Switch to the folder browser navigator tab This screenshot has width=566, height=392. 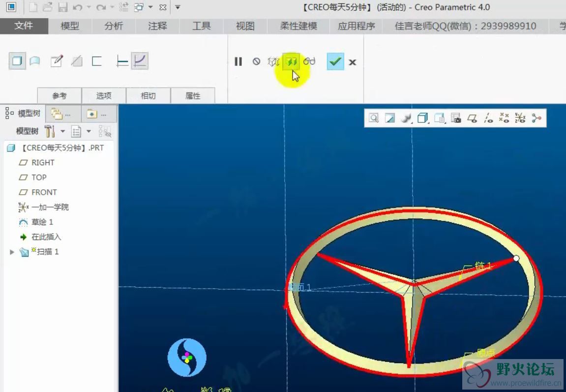63,114
